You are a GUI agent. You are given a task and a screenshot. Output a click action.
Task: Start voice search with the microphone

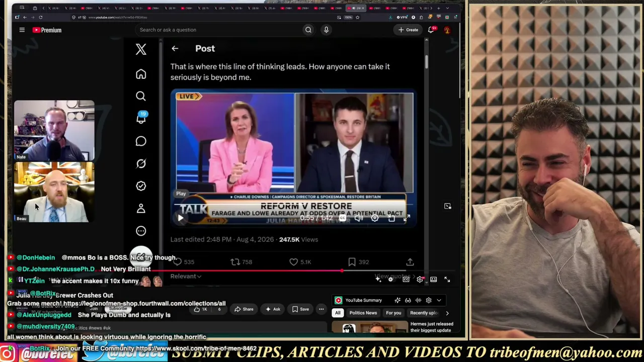326,30
